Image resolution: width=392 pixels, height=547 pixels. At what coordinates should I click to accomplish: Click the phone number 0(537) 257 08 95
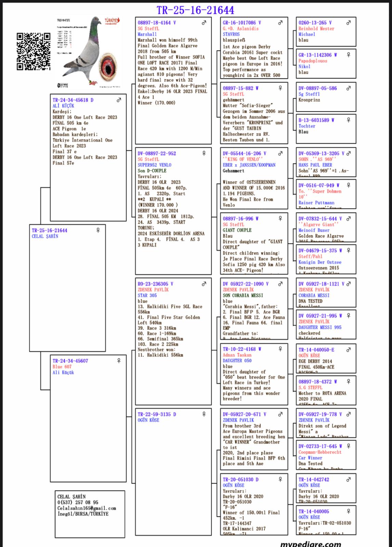point(78,503)
